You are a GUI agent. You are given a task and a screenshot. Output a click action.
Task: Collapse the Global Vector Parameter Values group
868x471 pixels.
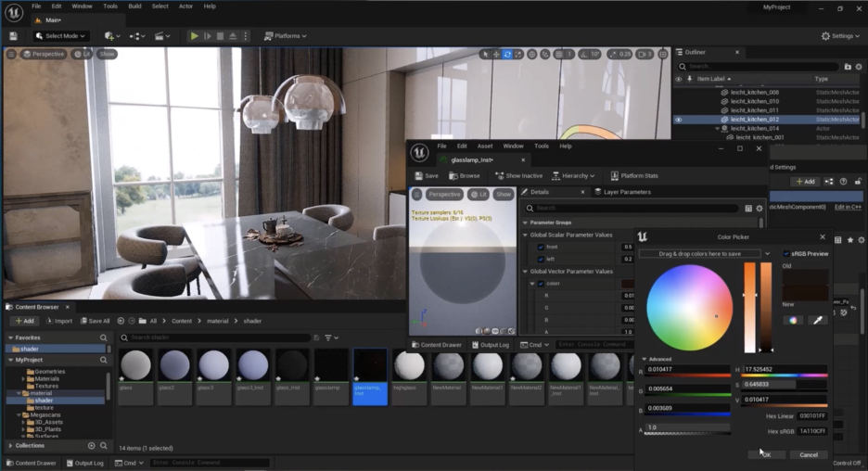[525, 272]
